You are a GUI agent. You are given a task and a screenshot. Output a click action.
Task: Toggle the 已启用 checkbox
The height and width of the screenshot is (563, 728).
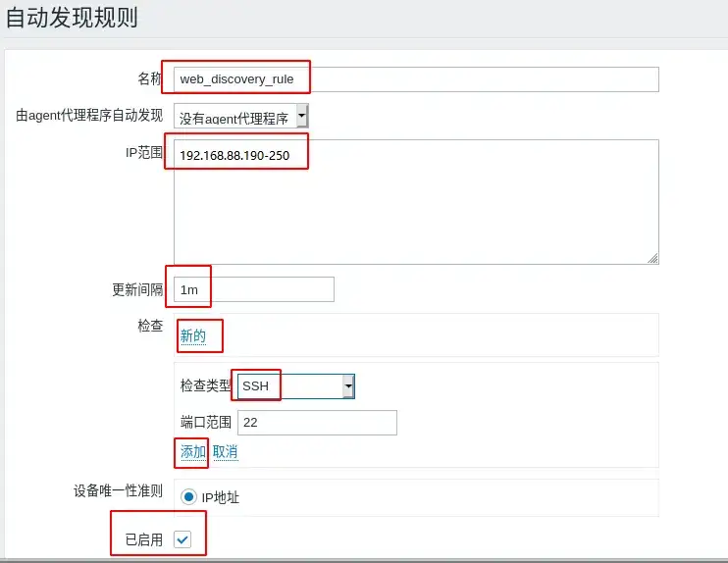tap(182, 539)
